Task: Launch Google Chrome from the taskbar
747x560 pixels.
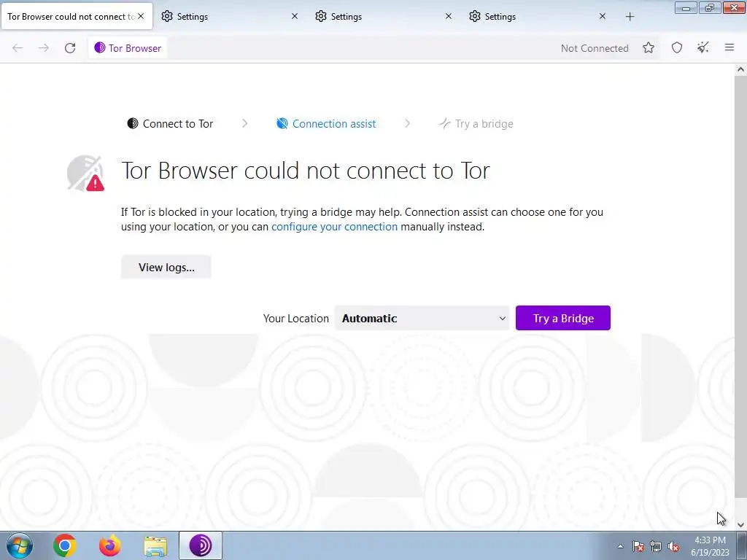Action: (64, 545)
